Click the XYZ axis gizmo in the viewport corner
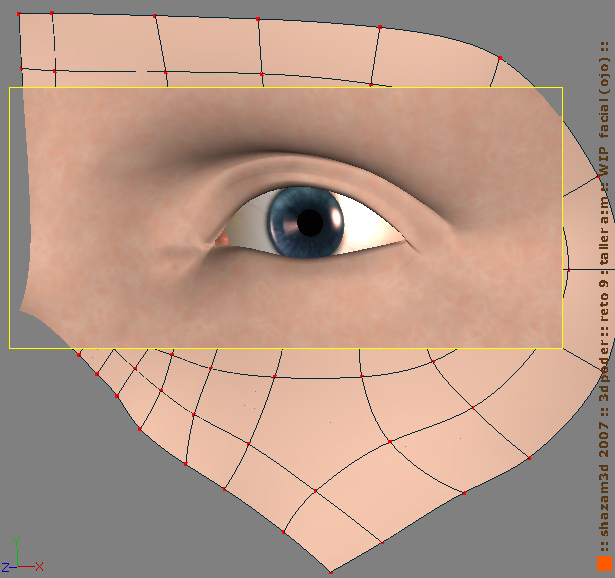The width and height of the screenshot is (615, 578). 22,556
